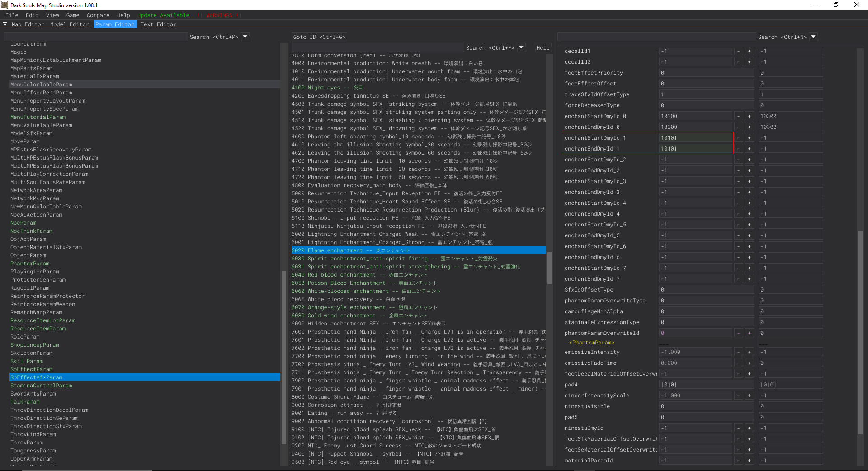This screenshot has height=471, width=868.
Task: Select row 6040 Red blood enchantment
Action: click(418, 275)
